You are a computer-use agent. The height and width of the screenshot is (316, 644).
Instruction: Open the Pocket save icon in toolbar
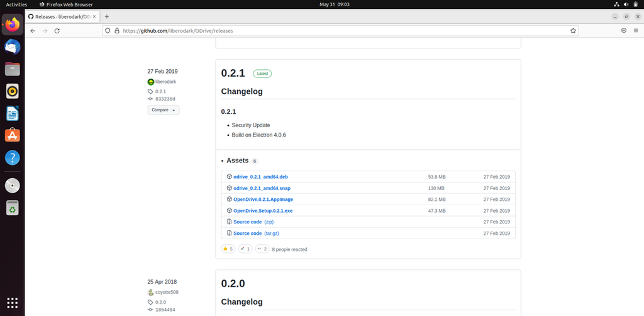[623, 31]
